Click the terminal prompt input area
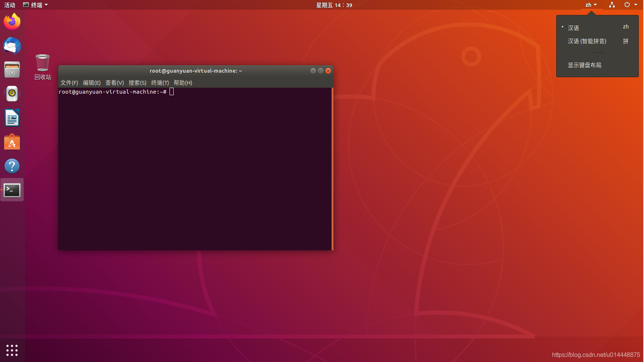This screenshot has height=362, width=644. [x=195, y=169]
